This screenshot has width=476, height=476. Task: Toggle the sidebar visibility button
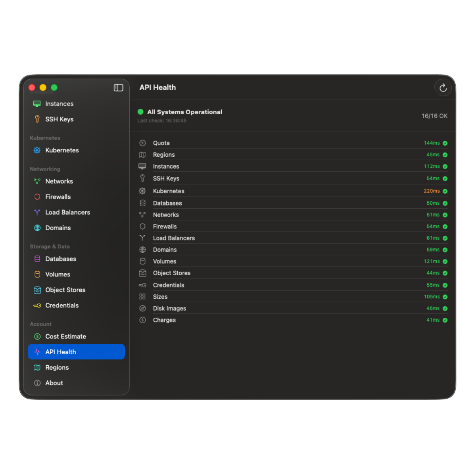coord(118,88)
